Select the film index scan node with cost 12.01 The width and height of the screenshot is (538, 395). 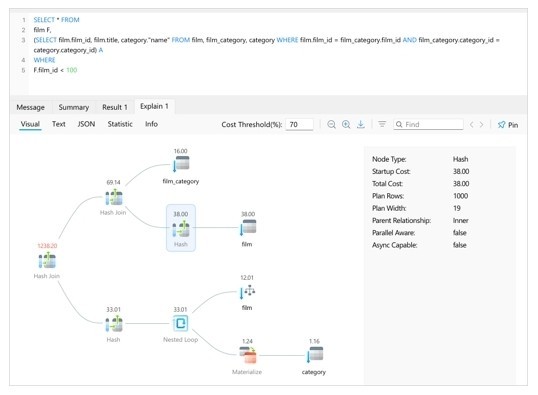(x=247, y=292)
